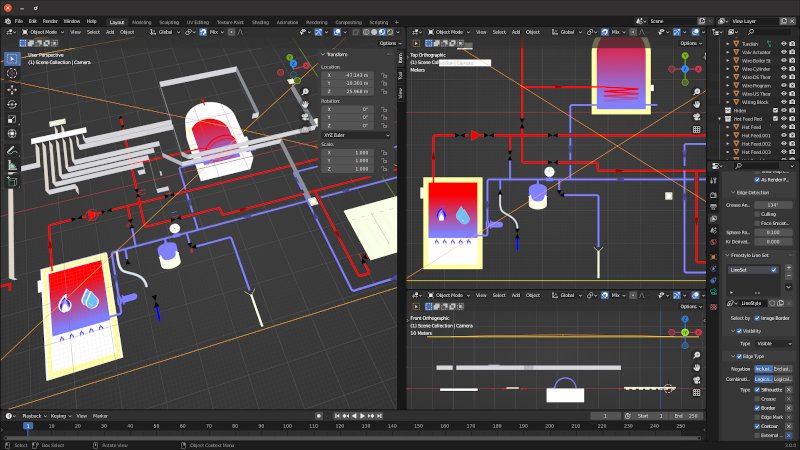This screenshot has height=450, width=800.
Task: Collapse the Transform panel
Action: click(x=324, y=55)
